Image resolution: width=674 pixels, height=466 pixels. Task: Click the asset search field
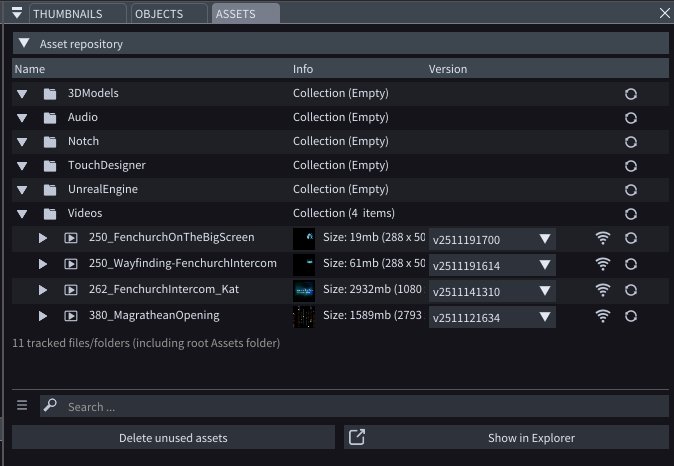coord(360,407)
